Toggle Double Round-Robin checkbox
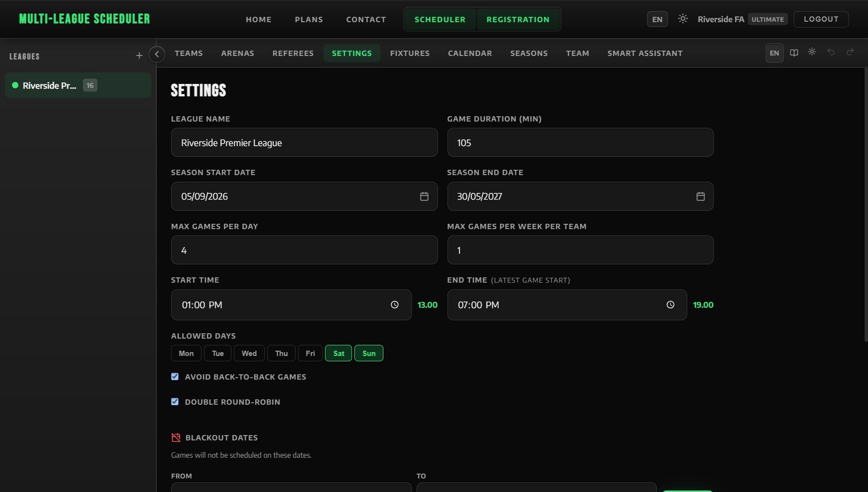This screenshot has width=868, height=492. click(175, 402)
